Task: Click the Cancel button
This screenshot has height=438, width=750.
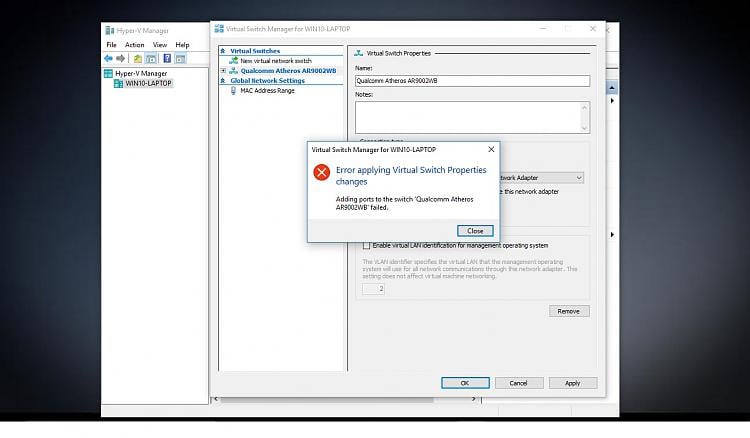Action: pyautogui.click(x=518, y=383)
